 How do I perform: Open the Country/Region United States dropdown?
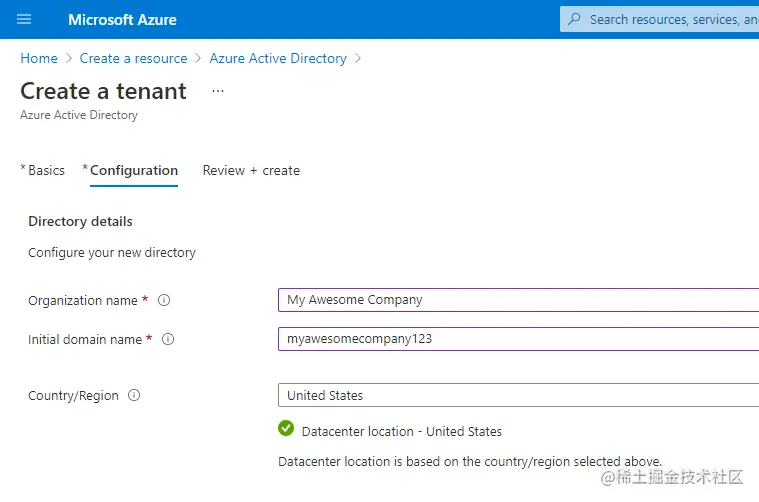pos(518,396)
